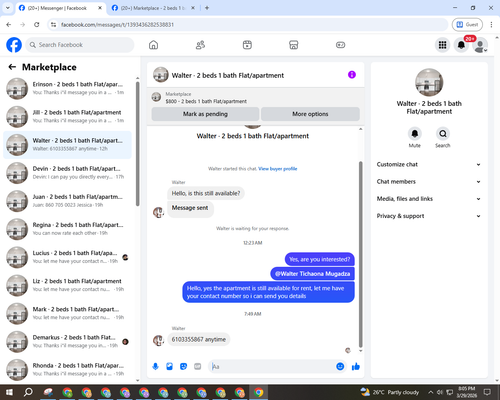Expand Chat members section
500x400 pixels.
429,182
